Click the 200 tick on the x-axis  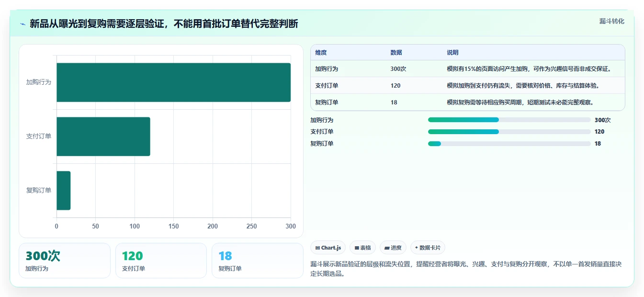(213, 227)
